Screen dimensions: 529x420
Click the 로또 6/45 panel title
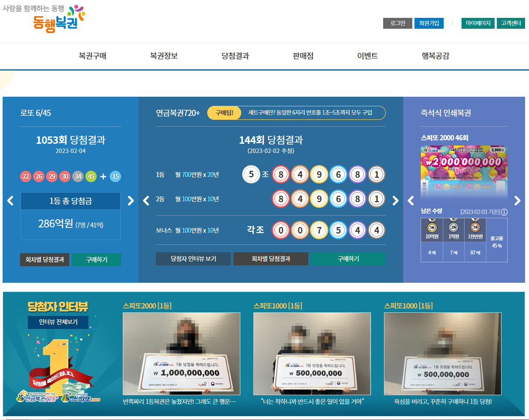pos(36,113)
